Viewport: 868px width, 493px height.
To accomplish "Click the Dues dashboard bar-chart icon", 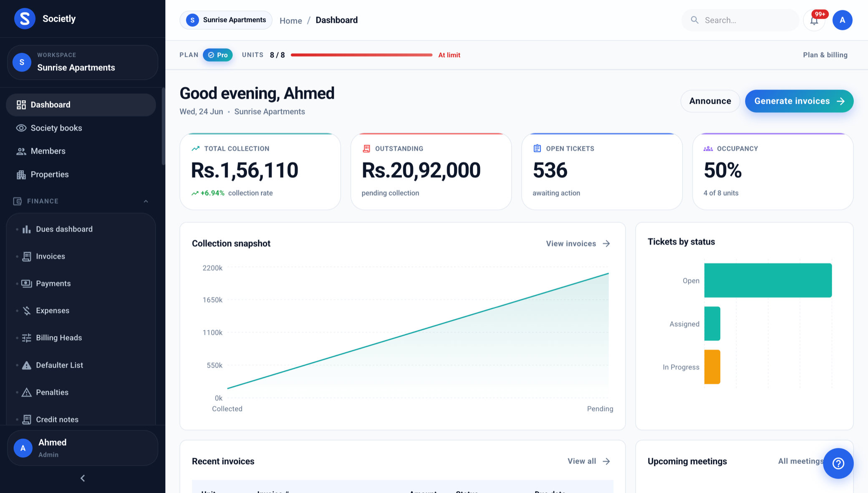I will click(x=27, y=229).
